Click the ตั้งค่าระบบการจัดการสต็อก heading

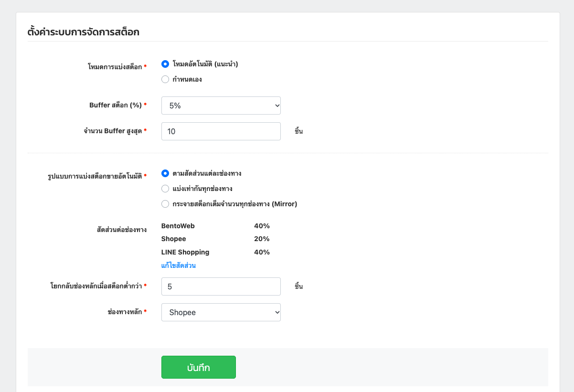[x=84, y=32]
